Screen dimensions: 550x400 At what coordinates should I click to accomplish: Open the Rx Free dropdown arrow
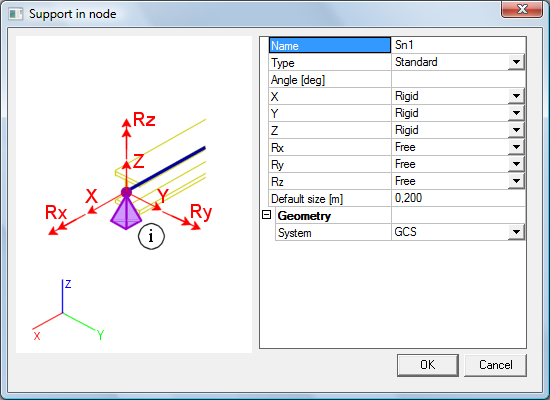(516, 147)
